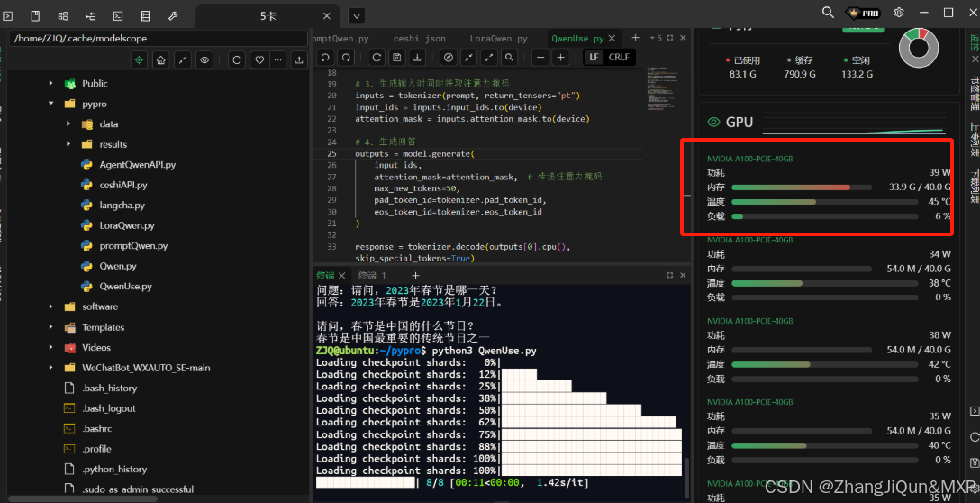Click the bookmark page icon in title bar
Screen dimensions: 980x503
click(x=36, y=15)
